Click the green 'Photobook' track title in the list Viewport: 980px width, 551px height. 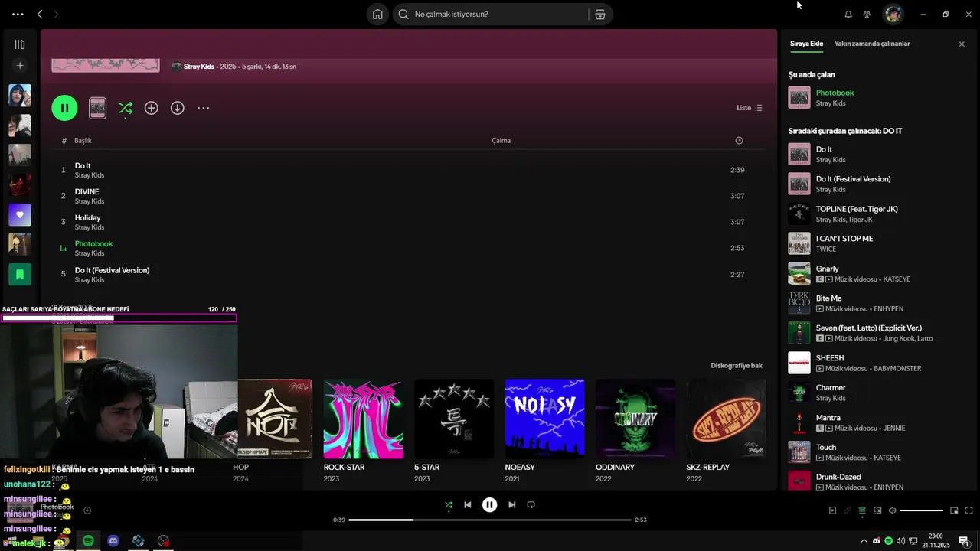coord(93,243)
